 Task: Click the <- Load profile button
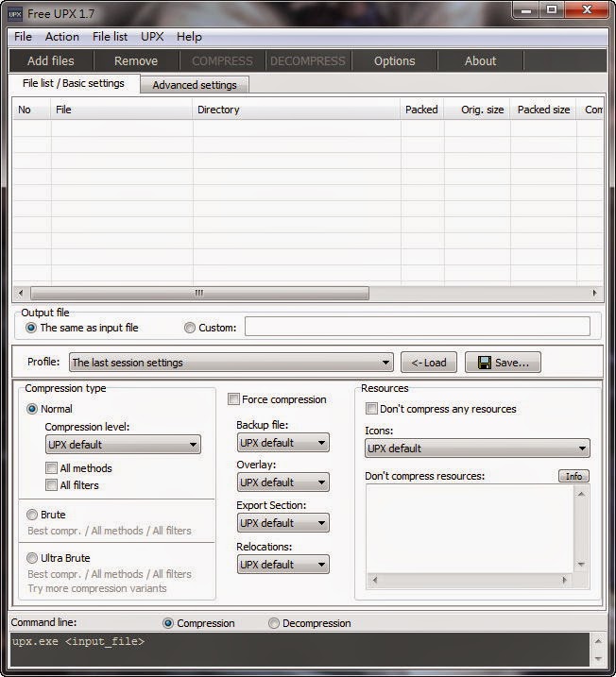[429, 363]
